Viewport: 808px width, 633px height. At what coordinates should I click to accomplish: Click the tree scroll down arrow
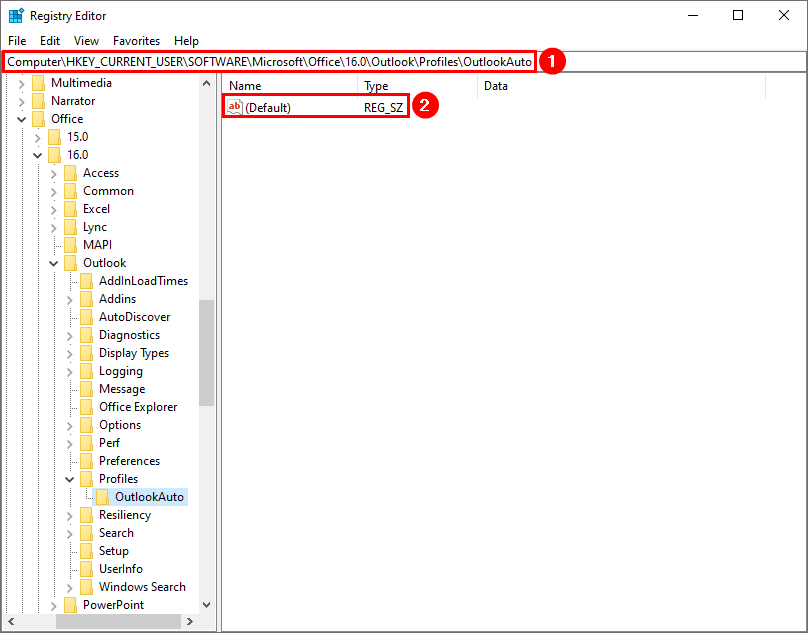click(206, 605)
